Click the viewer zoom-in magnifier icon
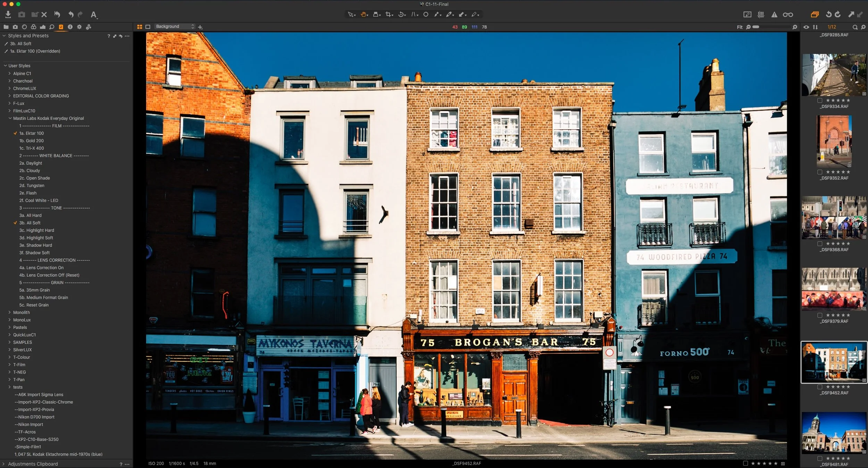The width and height of the screenshot is (868, 468). [x=795, y=27]
